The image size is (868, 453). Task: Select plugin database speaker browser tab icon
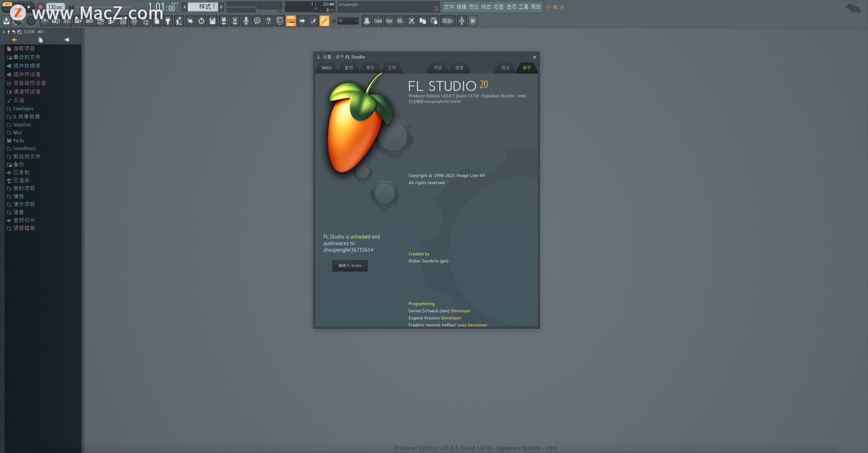click(x=67, y=40)
